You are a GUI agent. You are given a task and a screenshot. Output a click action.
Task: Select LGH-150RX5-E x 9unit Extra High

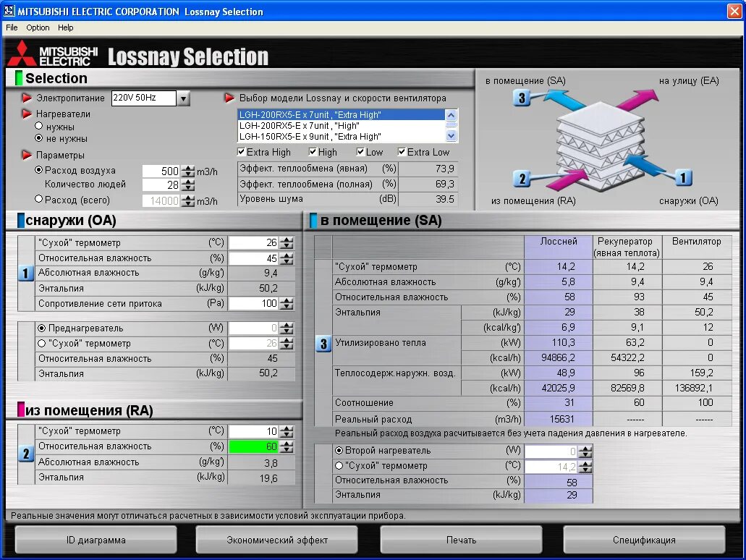click(x=341, y=137)
